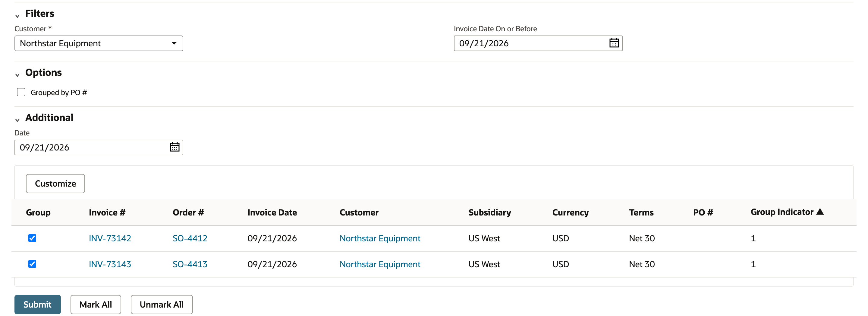868x316 pixels.
Task: Click the Unmark All button
Action: pos(162,304)
